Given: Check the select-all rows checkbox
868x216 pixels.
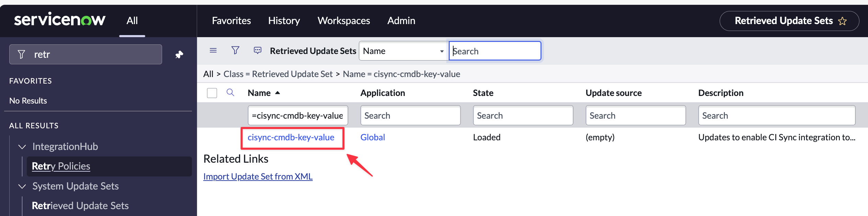Looking at the screenshot, I should click(x=212, y=93).
